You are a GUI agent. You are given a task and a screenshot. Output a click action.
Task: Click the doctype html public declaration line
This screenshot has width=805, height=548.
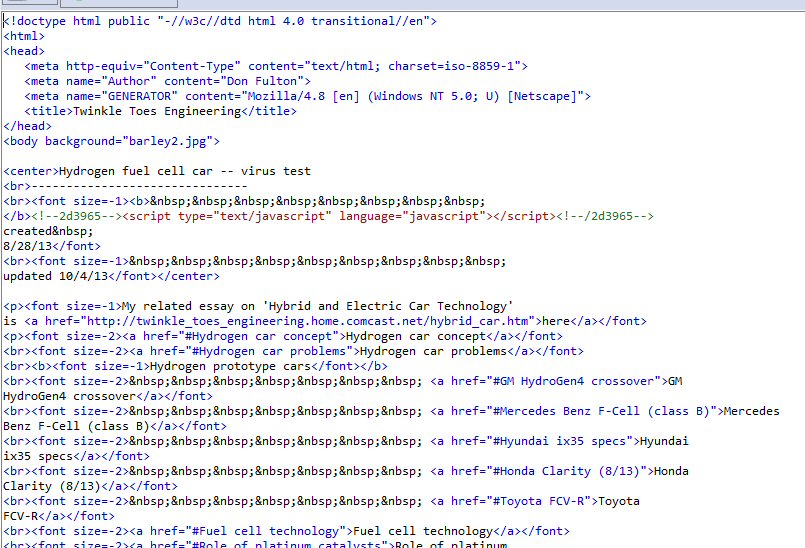point(220,21)
